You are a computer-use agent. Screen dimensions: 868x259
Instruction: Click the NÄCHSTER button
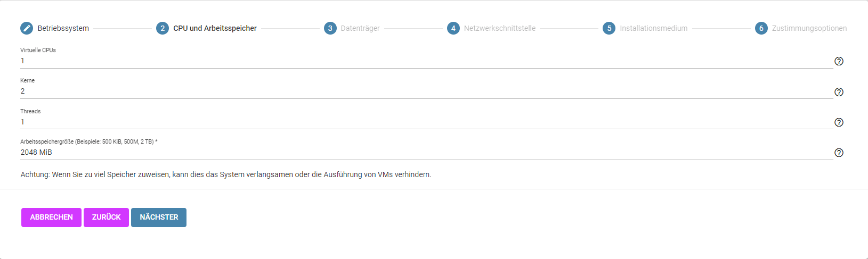[159, 218]
